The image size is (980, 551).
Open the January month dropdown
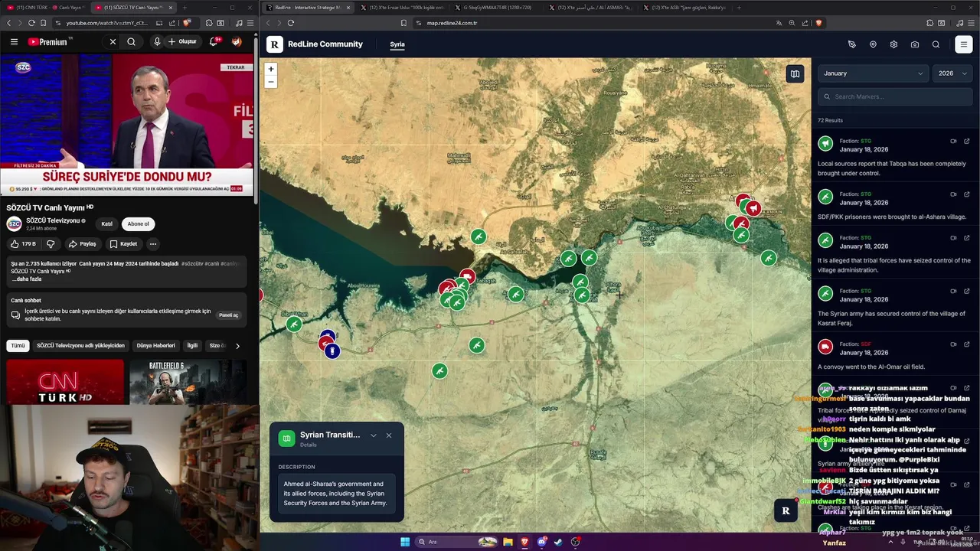click(873, 73)
